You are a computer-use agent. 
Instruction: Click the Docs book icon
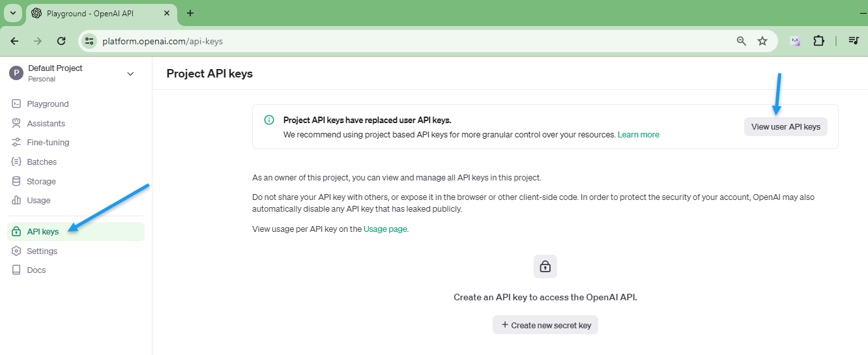pyautogui.click(x=16, y=270)
